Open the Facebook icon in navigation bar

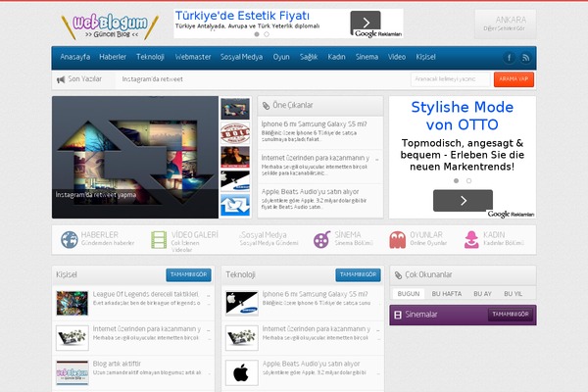[509, 58]
